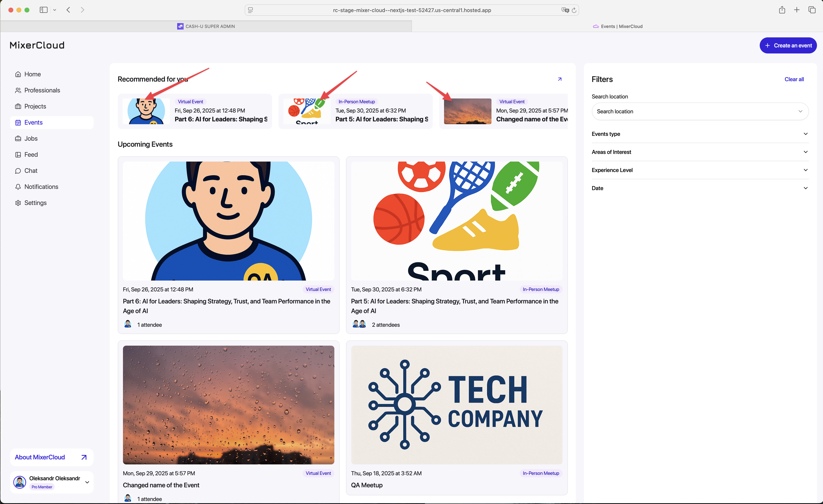Expand the Events type filter
Screen dimensions: 823x504
click(700, 134)
